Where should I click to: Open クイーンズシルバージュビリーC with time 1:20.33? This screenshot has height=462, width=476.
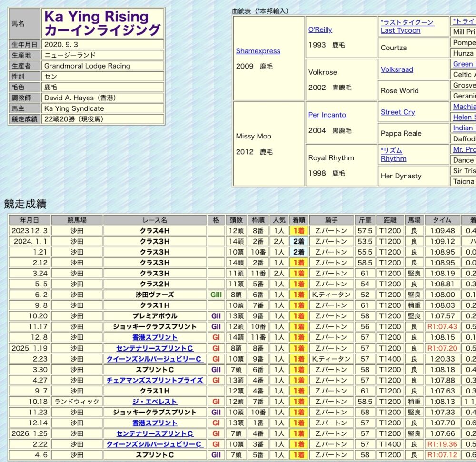[x=155, y=359]
